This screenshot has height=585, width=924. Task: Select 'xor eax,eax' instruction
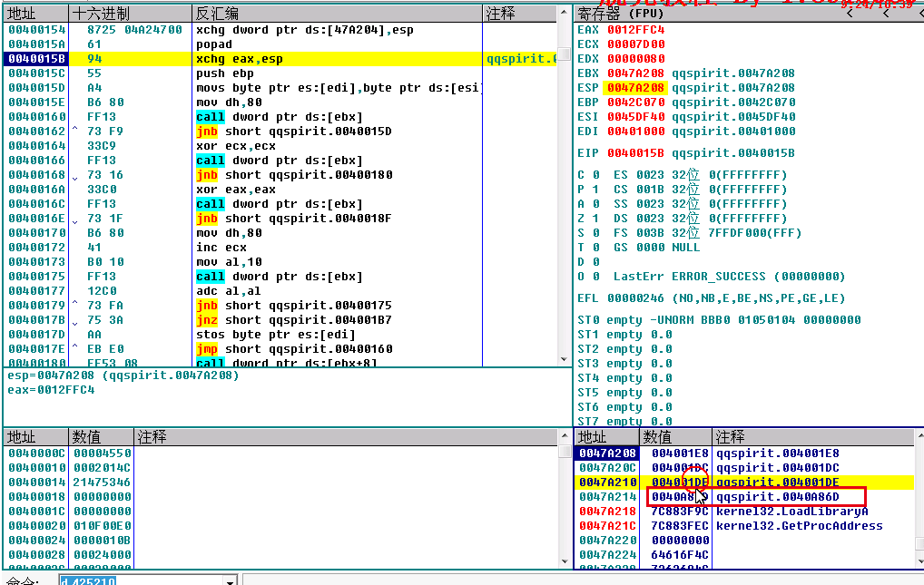pyautogui.click(x=236, y=190)
